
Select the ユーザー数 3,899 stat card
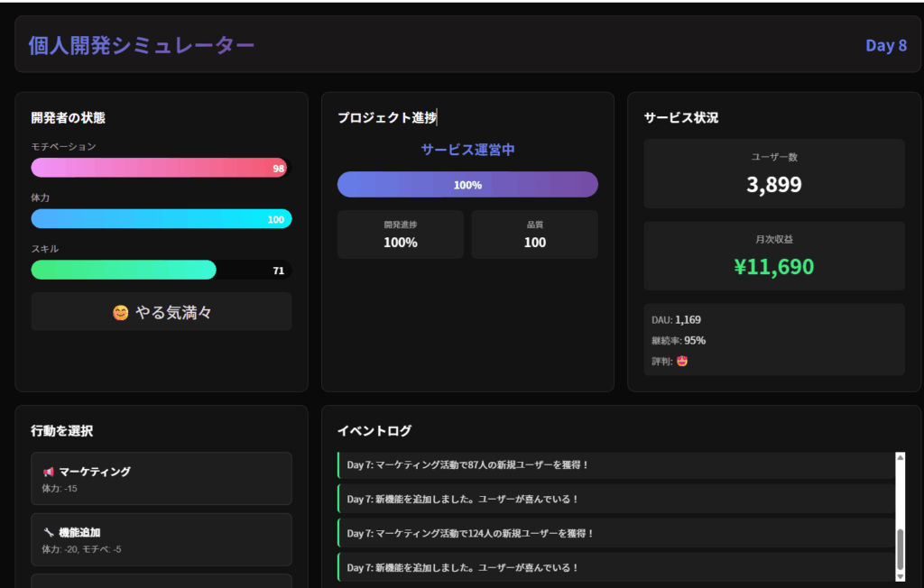773,174
